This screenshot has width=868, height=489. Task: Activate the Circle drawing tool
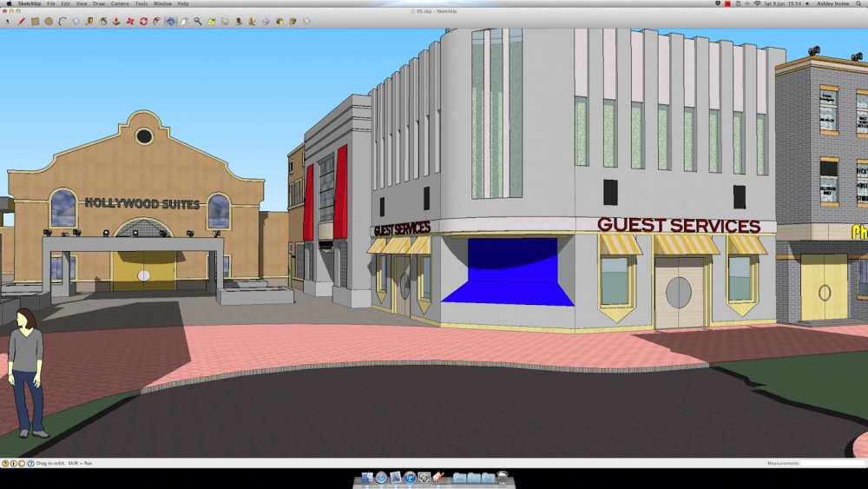pos(49,22)
